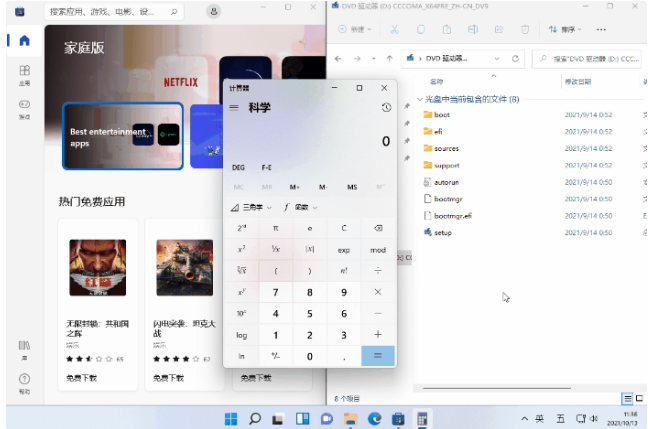648x429 pixels.
Task: Click the Explorer up arrow button
Action: coord(389,59)
